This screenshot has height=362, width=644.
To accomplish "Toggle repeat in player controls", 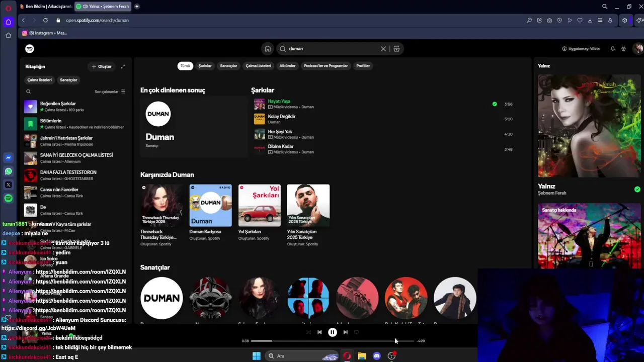I will 357,332.
